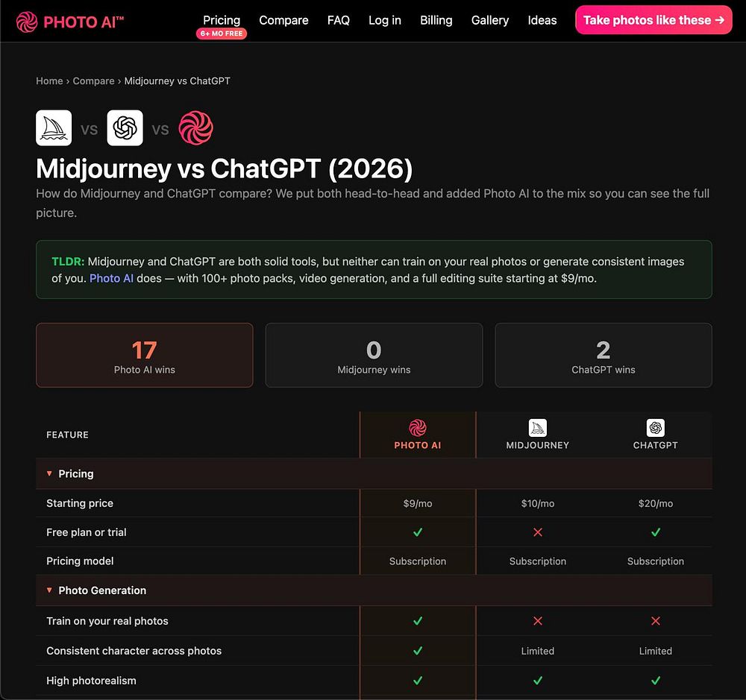746x700 pixels.
Task: Click the Midjourney icon in table header
Action: click(538, 427)
